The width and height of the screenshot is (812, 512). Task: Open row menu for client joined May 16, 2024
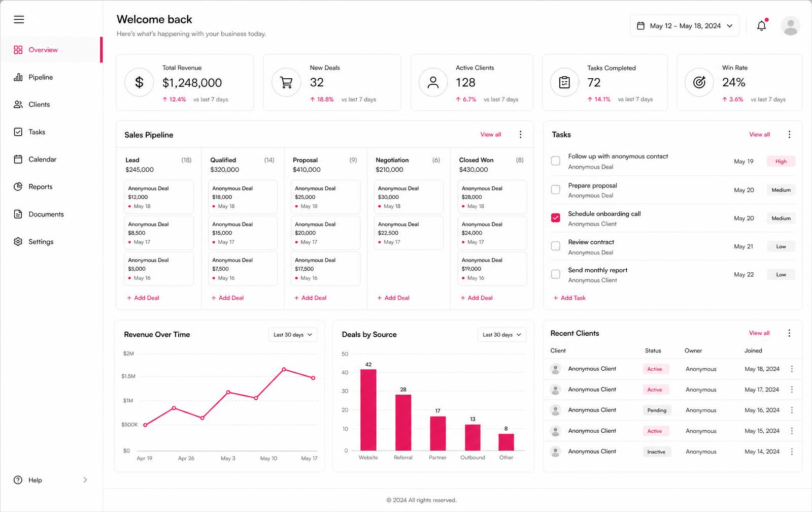[792, 410]
